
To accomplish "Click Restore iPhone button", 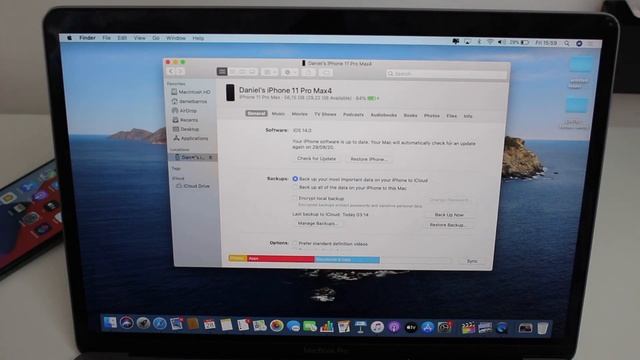I will tap(369, 159).
